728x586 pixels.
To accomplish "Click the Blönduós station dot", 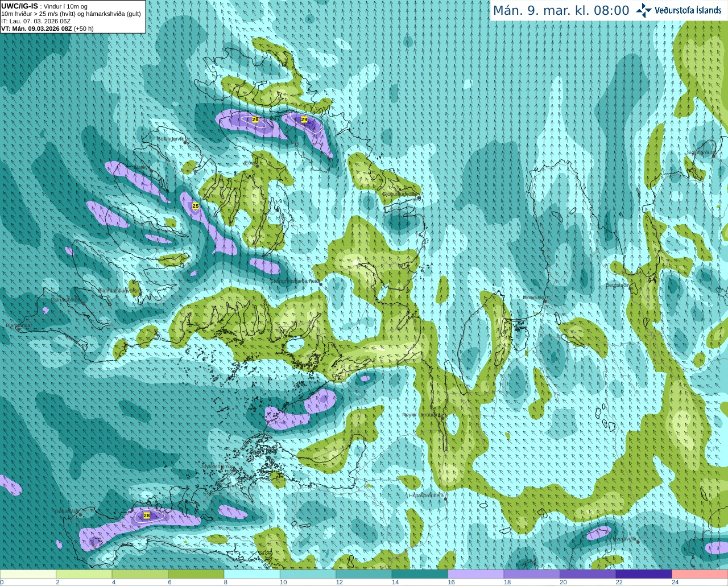I will pos(545,302).
